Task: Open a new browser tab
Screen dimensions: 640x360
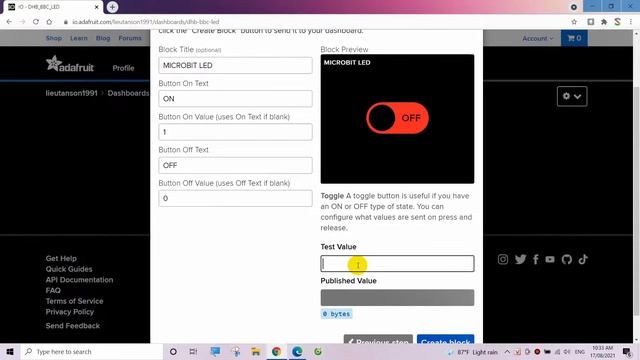Action: pos(112,7)
